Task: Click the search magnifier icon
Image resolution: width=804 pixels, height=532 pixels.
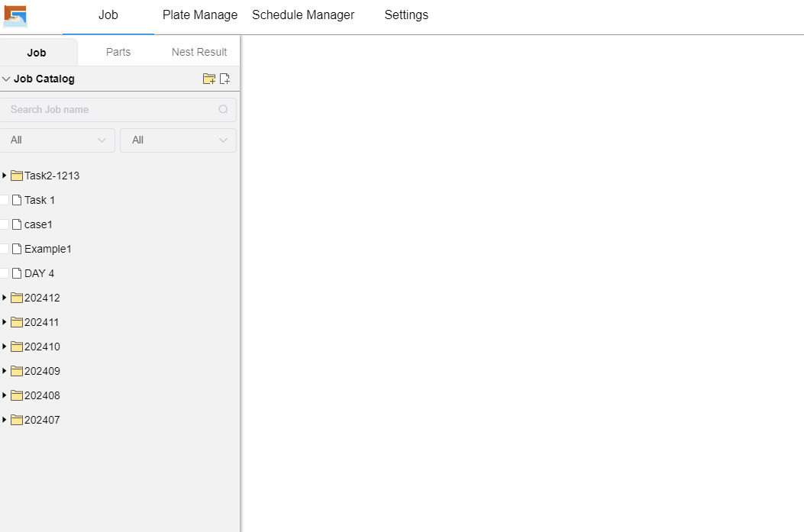Action: pyautogui.click(x=224, y=109)
